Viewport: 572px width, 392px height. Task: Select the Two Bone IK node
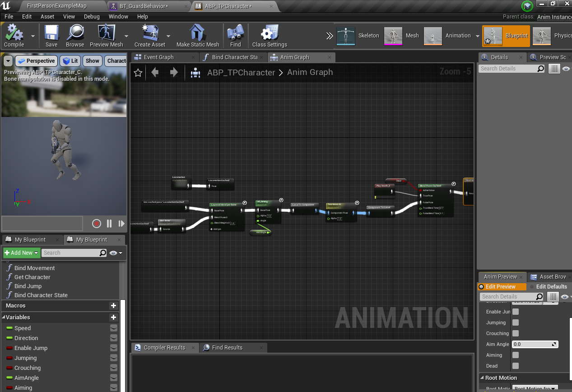[341, 212]
